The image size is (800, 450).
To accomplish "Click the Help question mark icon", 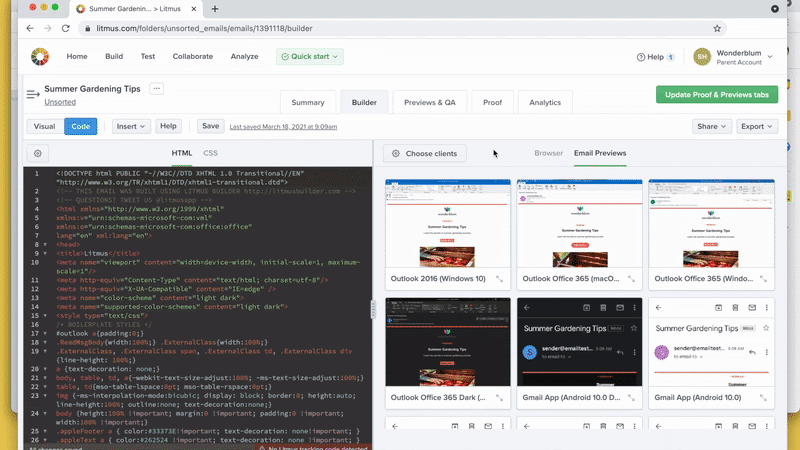I will 641,57.
